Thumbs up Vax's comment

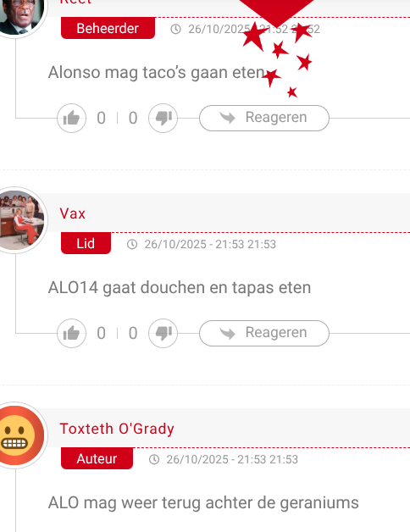(71, 333)
